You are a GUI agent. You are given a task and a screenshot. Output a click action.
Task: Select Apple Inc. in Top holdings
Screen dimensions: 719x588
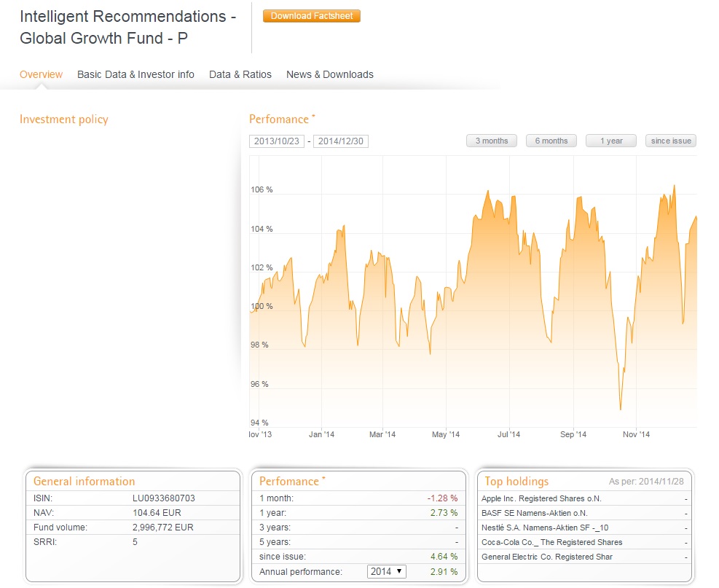[541, 499]
